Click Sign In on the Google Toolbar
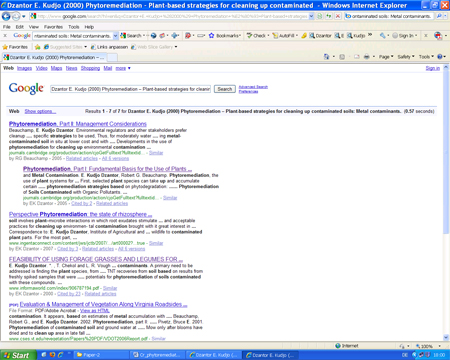 point(403,36)
